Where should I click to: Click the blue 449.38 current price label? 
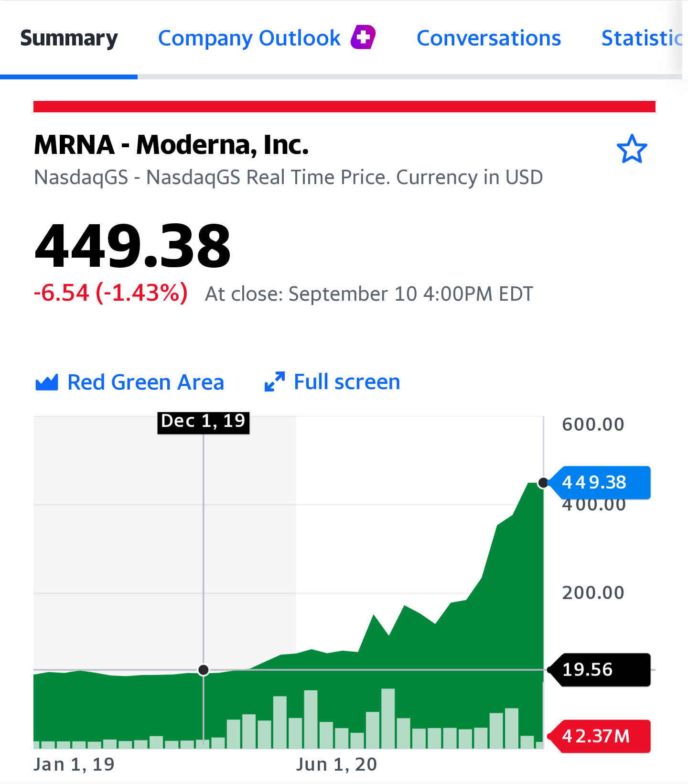(599, 482)
